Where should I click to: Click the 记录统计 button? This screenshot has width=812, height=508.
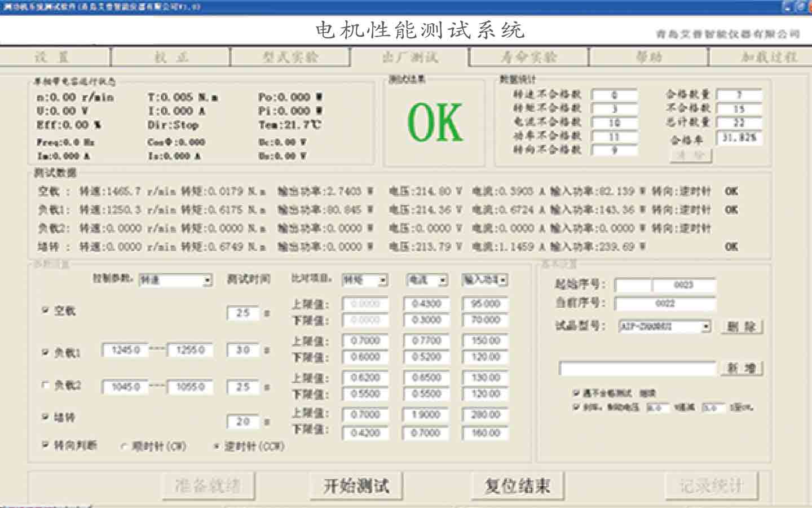(x=712, y=485)
